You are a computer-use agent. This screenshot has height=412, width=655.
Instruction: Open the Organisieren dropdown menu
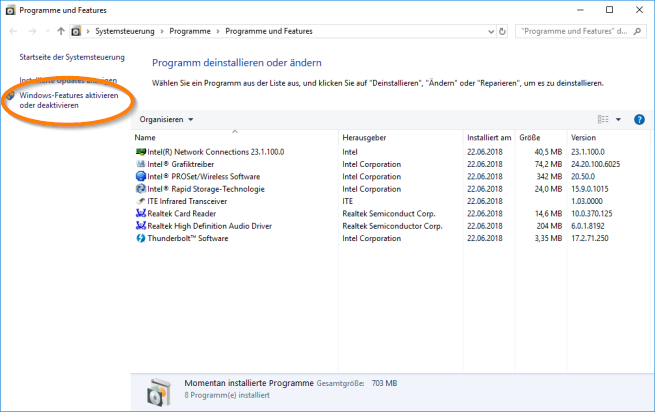[x=166, y=120]
